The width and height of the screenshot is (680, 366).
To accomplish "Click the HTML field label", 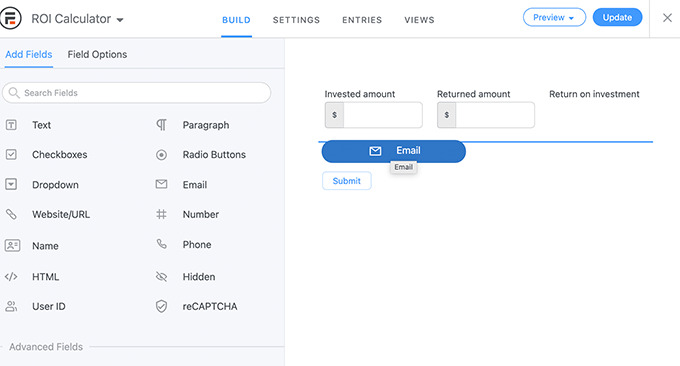I will [46, 277].
